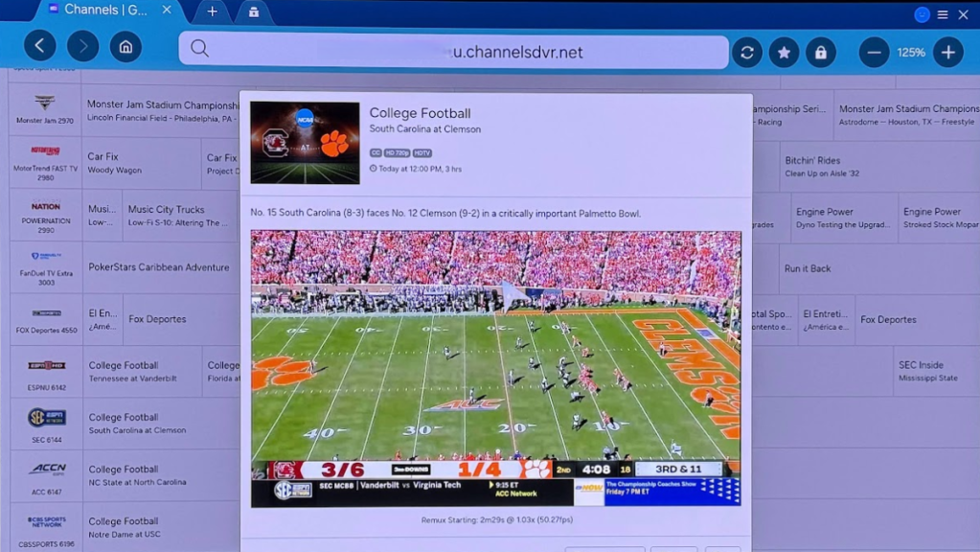Select Tennessee at Vanderbilt on ESPNU

click(142, 371)
